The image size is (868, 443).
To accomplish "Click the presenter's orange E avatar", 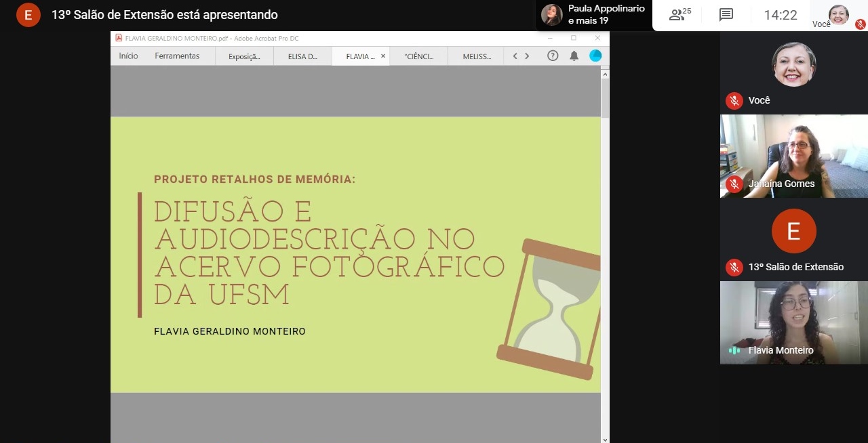I will tap(28, 15).
